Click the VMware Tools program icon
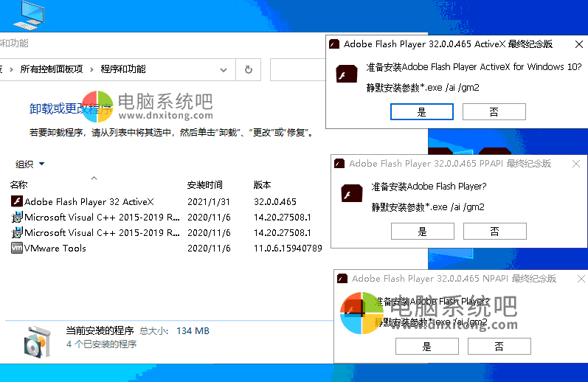This screenshot has height=382, width=588. [17, 249]
